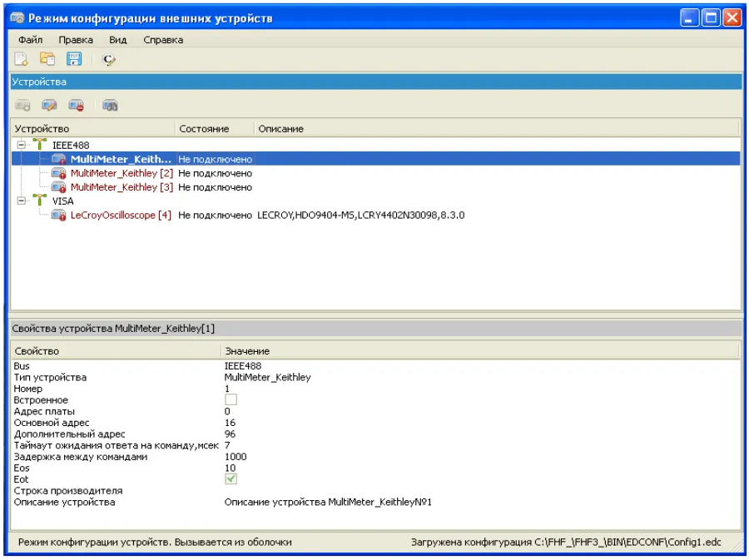This screenshot has height=560, width=749.
Task: Click Не подключено status of LeCroyOscilloscope
Action: pyautogui.click(x=215, y=216)
